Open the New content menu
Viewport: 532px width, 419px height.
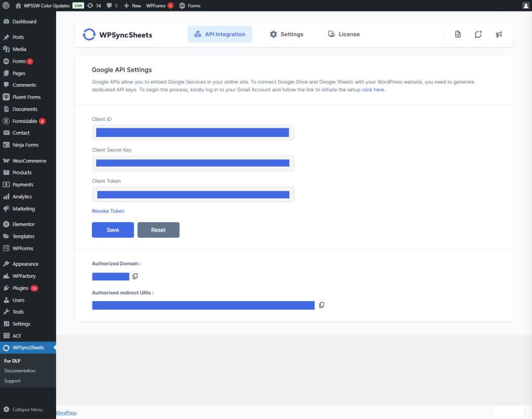click(132, 5)
